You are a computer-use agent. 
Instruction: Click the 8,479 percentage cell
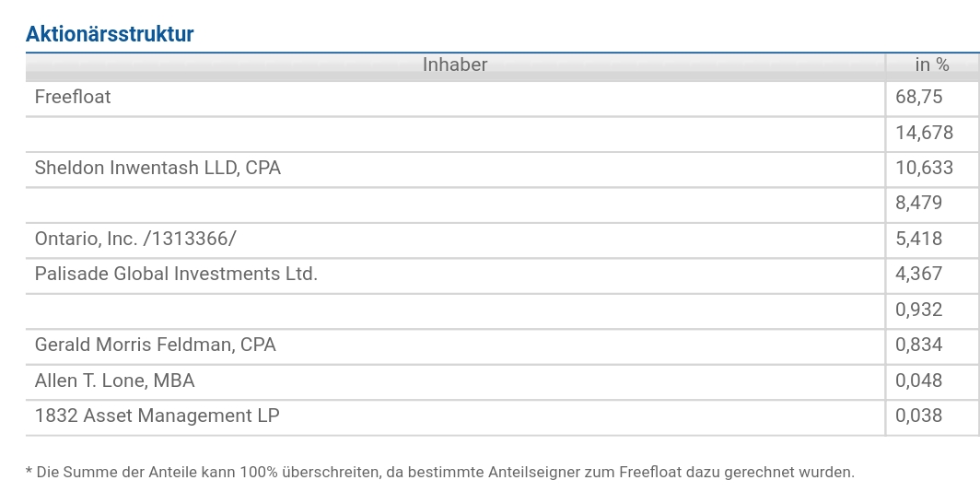click(x=919, y=204)
